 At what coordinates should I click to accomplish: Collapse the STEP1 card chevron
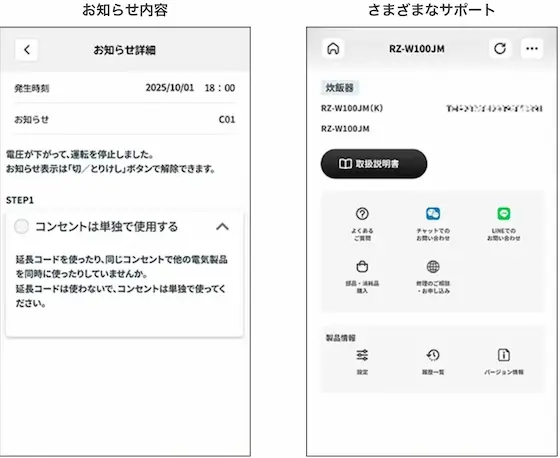[222, 226]
